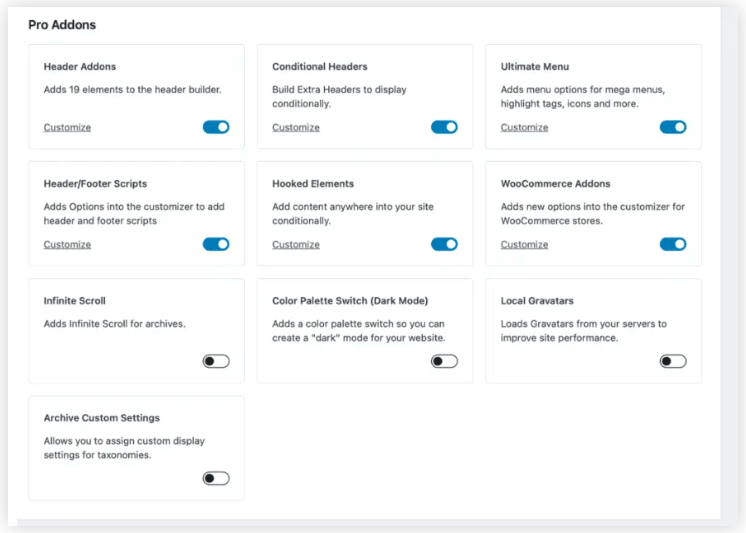Click the Pro Addons section heading
This screenshot has height=533, width=746.
coord(62,24)
